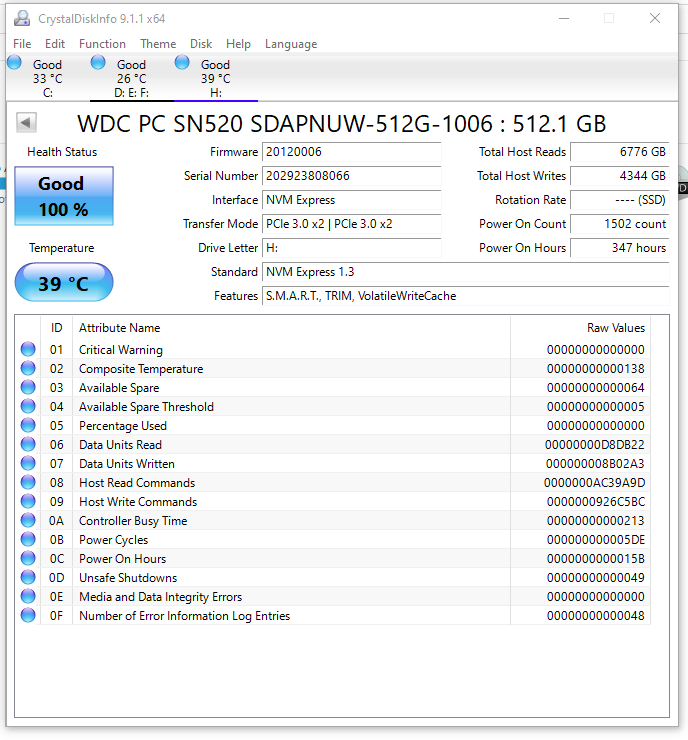This screenshot has width=688, height=740.
Task: Open the Edit menu
Action: click(x=55, y=44)
